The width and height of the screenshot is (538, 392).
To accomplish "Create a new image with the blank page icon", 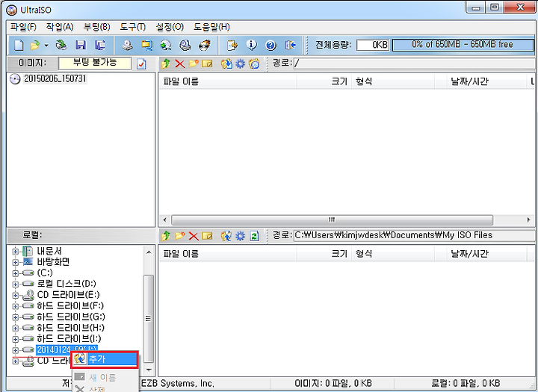I will click(19, 46).
